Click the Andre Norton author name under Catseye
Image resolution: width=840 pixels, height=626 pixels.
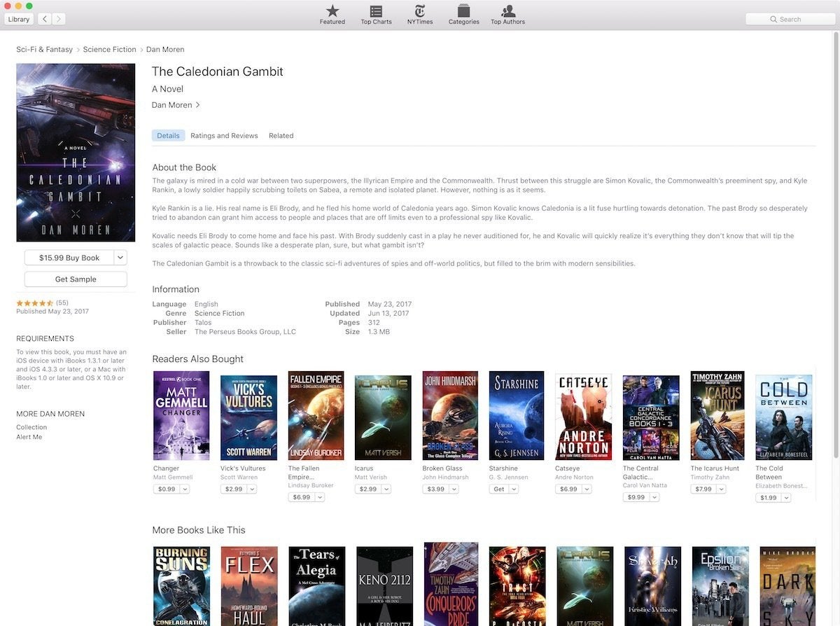(x=575, y=478)
